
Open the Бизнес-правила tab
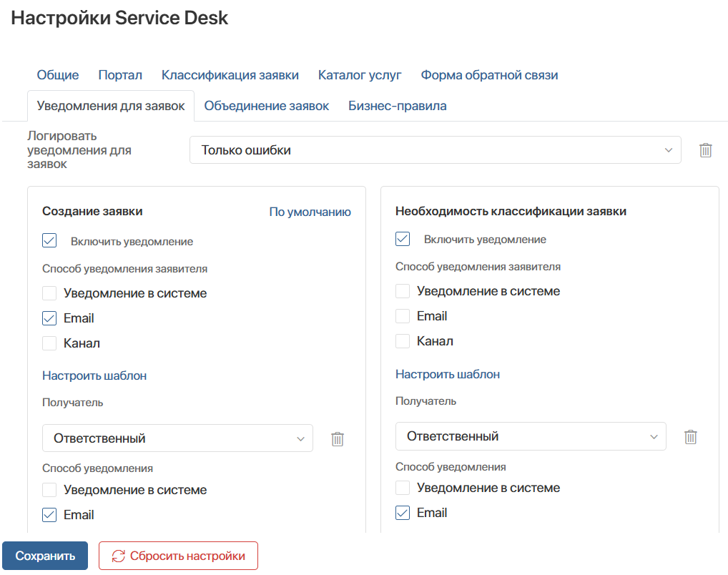pyautogui.click(x=398, y=106)
